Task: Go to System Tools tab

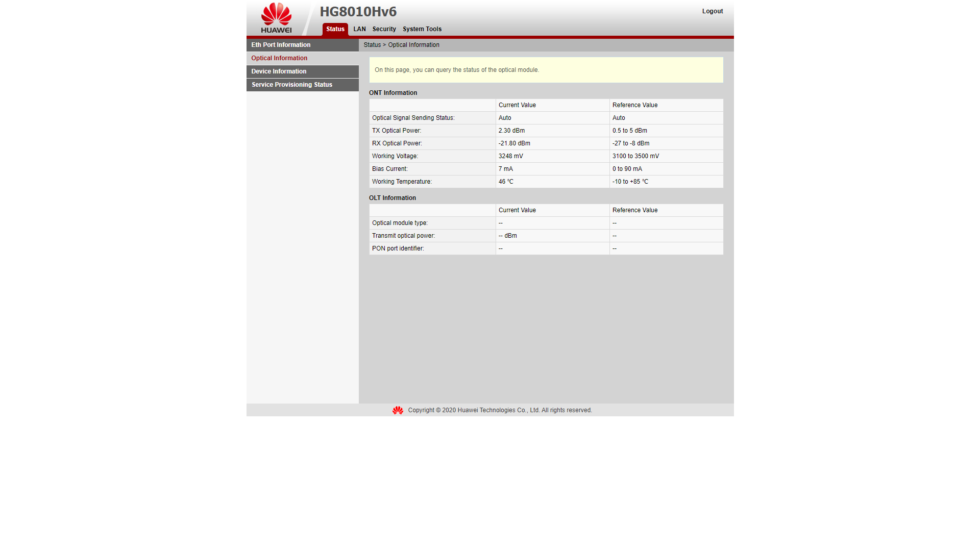Action: tap(422, 29)
